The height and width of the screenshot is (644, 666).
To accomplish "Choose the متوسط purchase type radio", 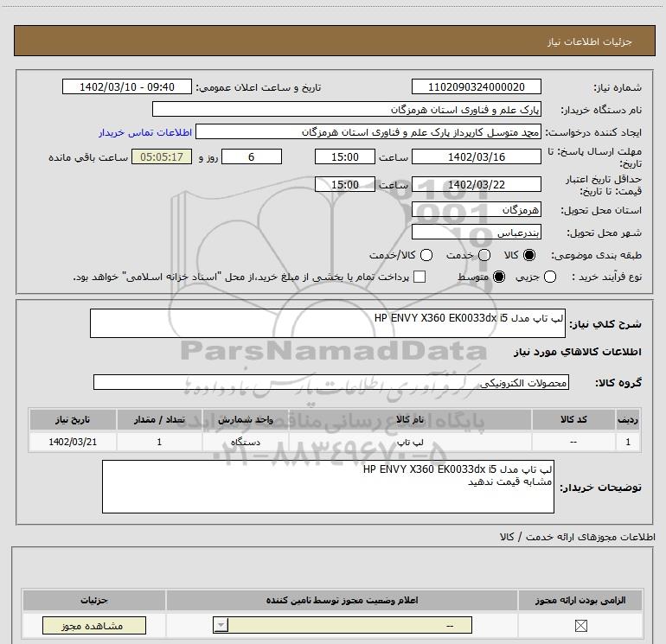I will tap(499, 277).
